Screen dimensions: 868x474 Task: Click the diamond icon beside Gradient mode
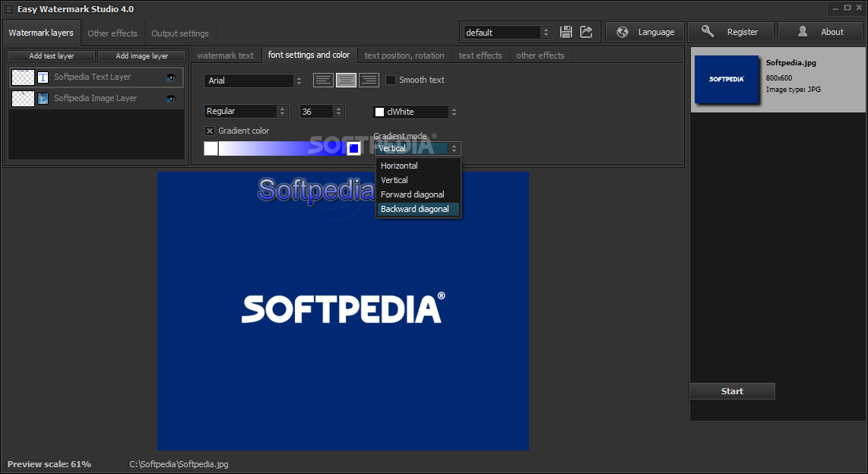(434, 136)
